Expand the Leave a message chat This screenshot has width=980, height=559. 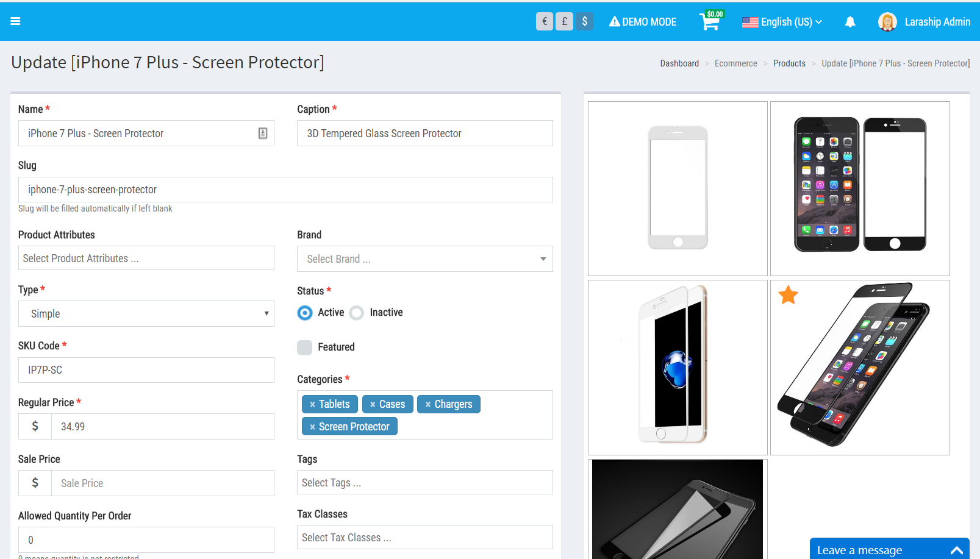point(889,550)
